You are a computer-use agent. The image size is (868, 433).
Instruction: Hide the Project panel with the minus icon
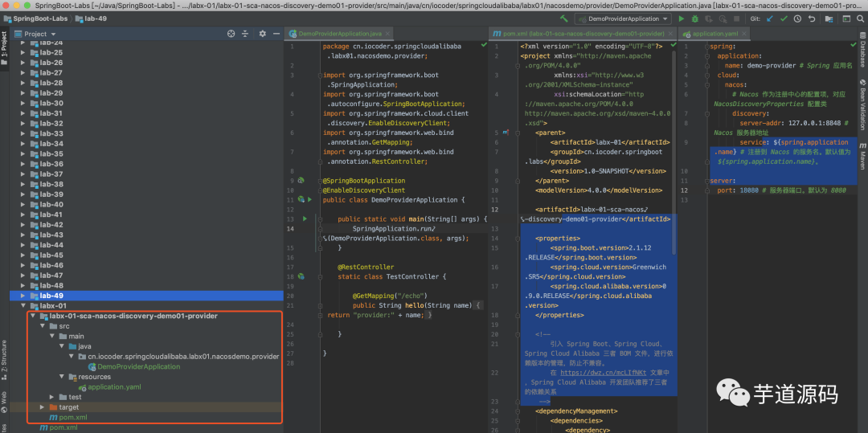pyautogui.click(x=275, y=34)
